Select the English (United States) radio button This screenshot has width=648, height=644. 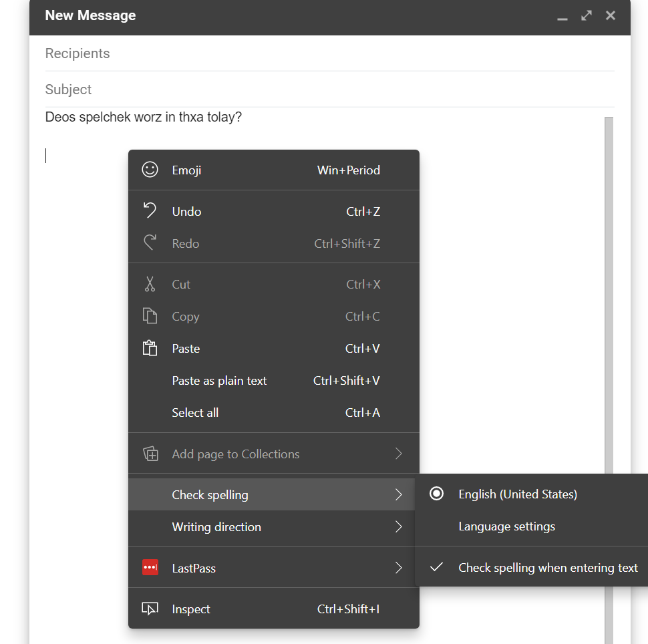pos(436,494)
